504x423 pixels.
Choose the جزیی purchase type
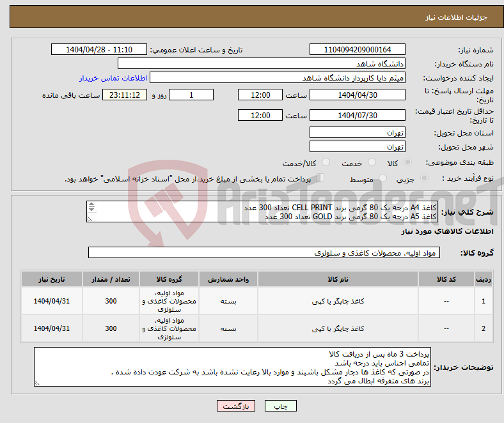tap(424, 178)
